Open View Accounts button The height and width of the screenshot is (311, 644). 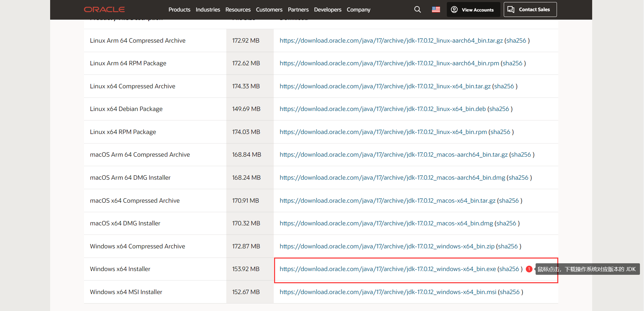[x=473, y=10]
